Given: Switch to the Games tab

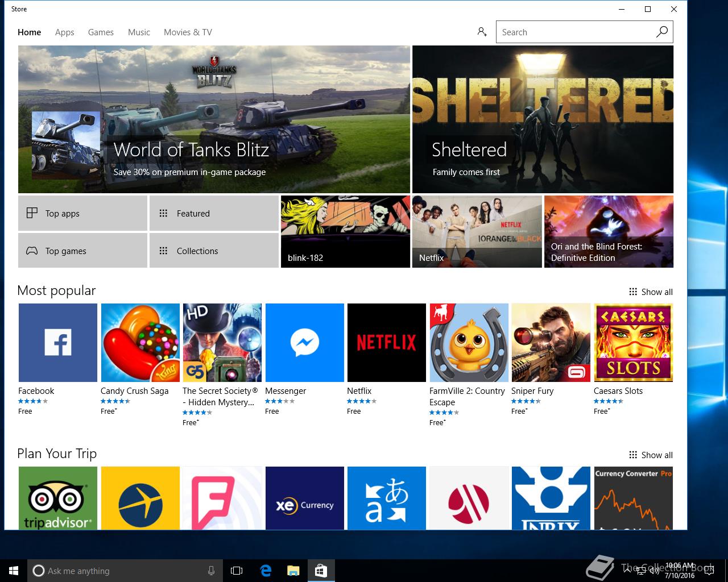Looking at the screenshot, I should (101, 32).
